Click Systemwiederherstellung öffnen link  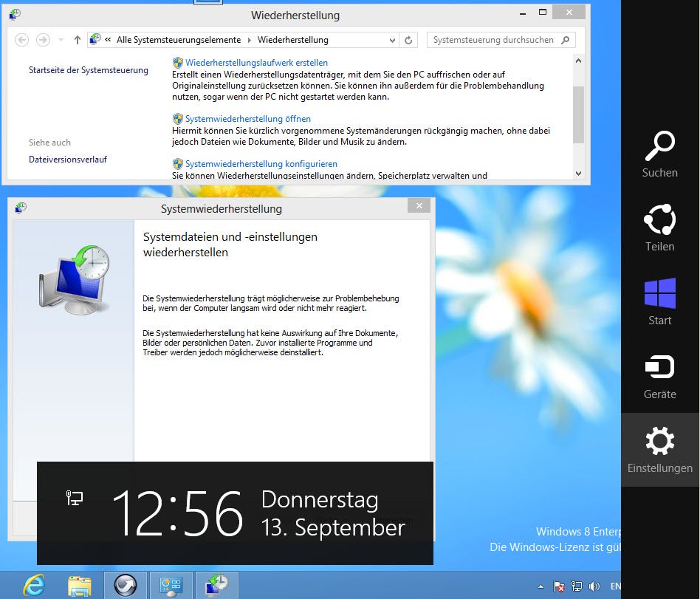point(248,119)
